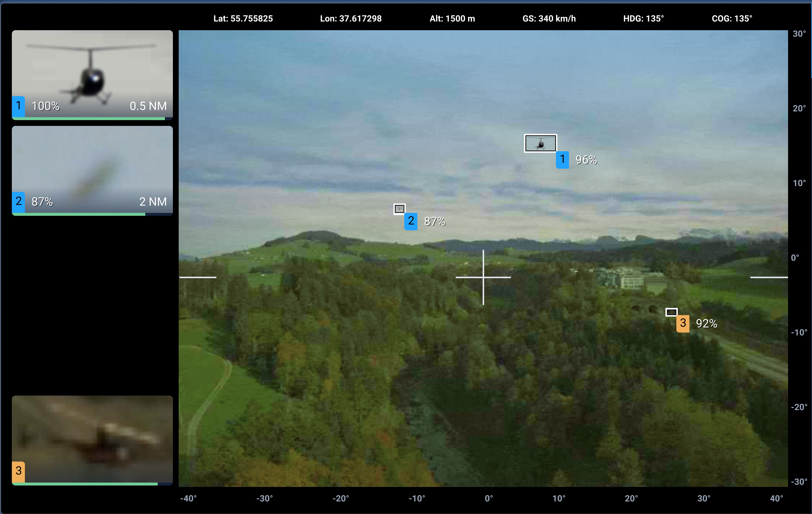The image size is (812, 514).
Task: Click the orange 3 badge on vehicle thumbnail
Action: point(19,471)
